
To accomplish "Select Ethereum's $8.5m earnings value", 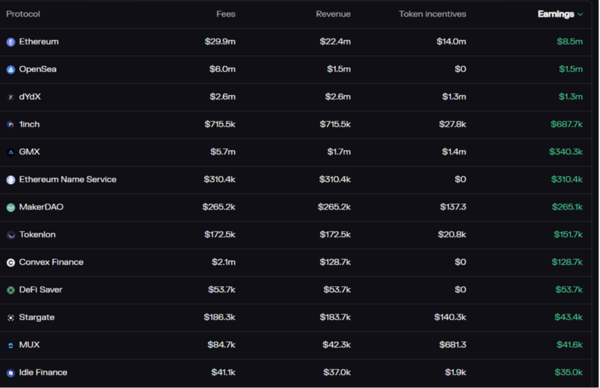I will tap(569, 42).
